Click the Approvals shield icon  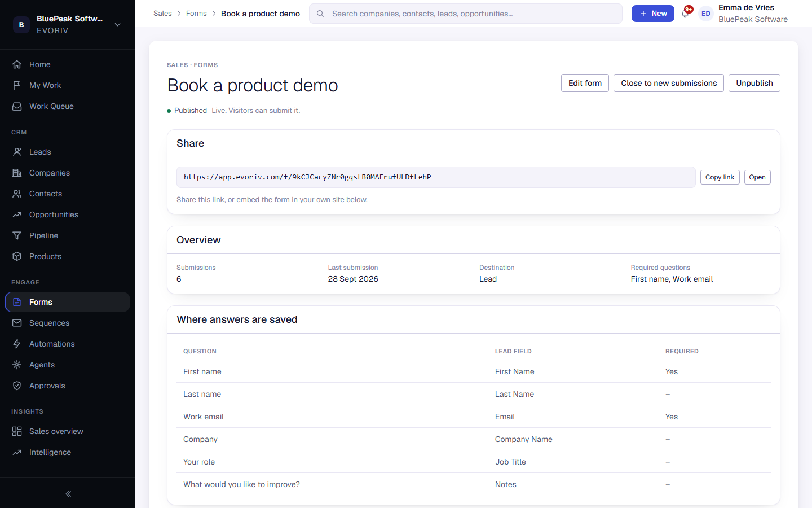[x=17, y=386]
